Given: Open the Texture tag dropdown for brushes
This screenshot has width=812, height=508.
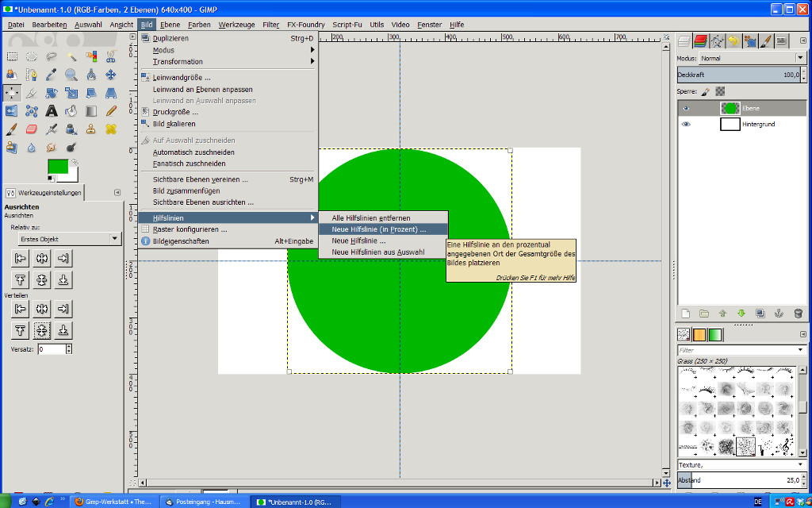Looking at the screenshot, I should pos(800,465).
